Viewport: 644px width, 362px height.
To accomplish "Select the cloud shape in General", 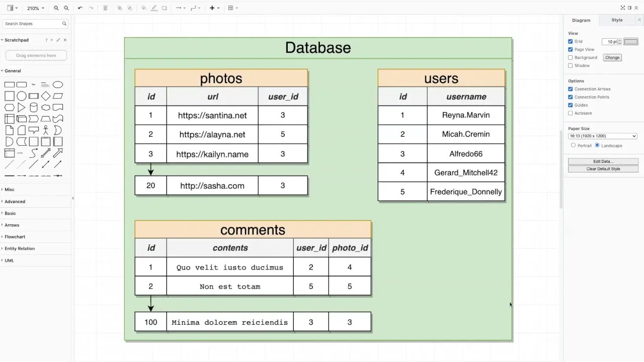I will click(x=46, y=108).
